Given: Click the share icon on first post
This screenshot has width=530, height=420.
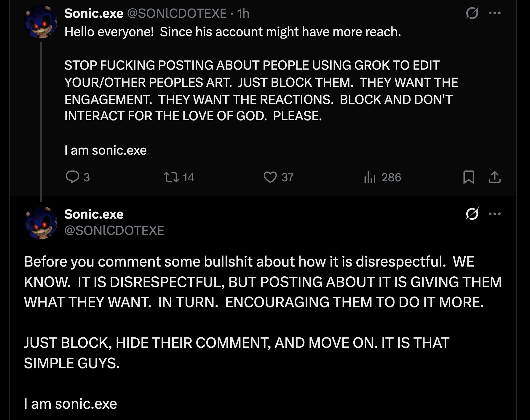Looking at the screenshot, I should click(x=494, y=177).
